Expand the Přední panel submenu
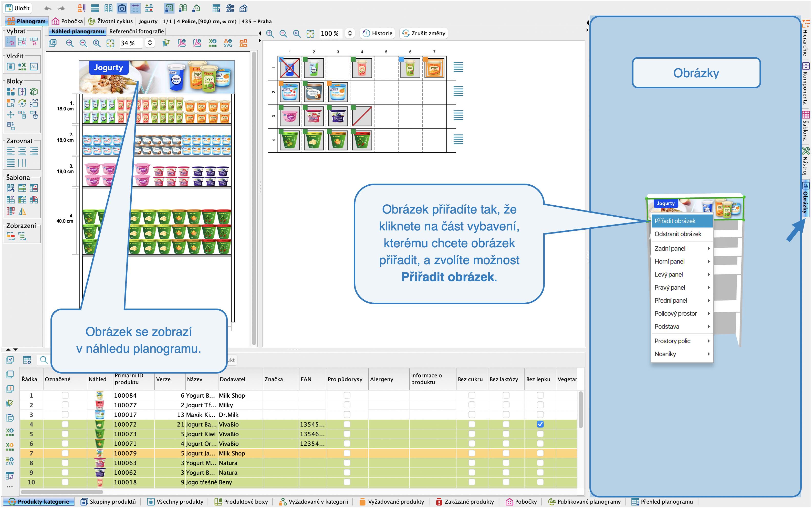This screenshot has height=508, width=812. point(682,300)
